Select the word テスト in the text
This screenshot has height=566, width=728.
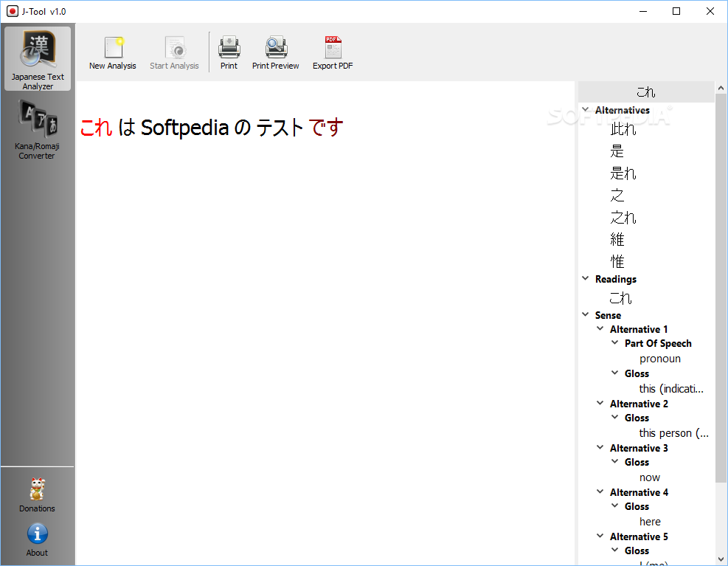[x=280, y=128]
